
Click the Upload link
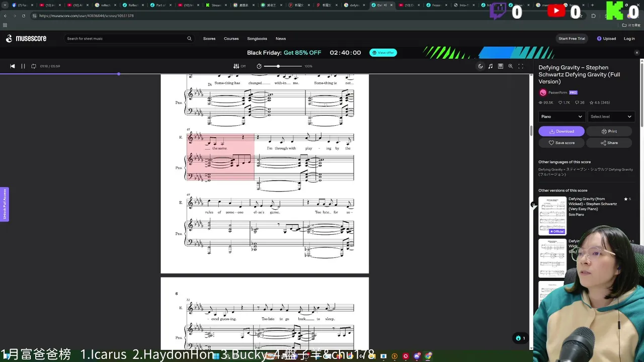[x=606, y=39]
